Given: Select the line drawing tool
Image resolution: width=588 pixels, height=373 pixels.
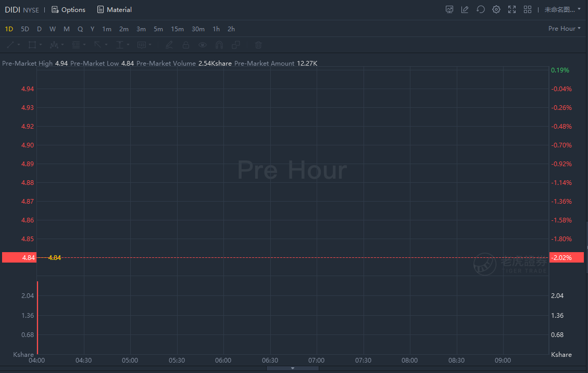Looking at the screenshot, I should click(10, 45).
